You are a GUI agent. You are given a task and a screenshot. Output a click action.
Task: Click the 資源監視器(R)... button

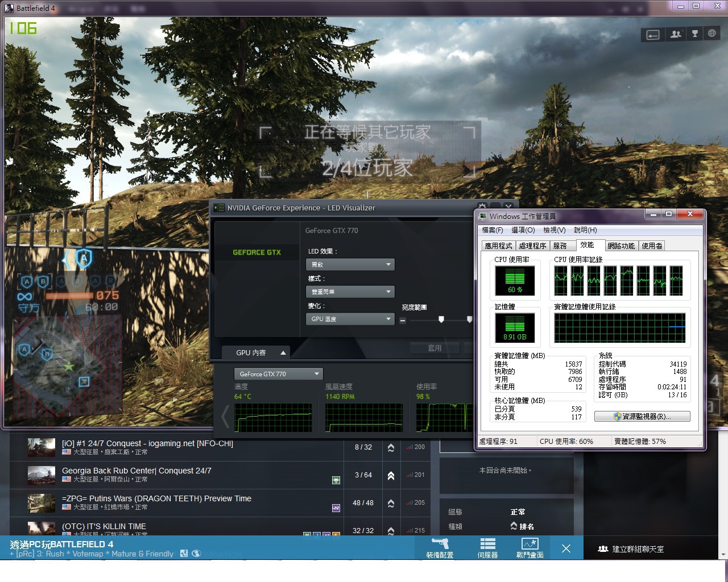642,417
